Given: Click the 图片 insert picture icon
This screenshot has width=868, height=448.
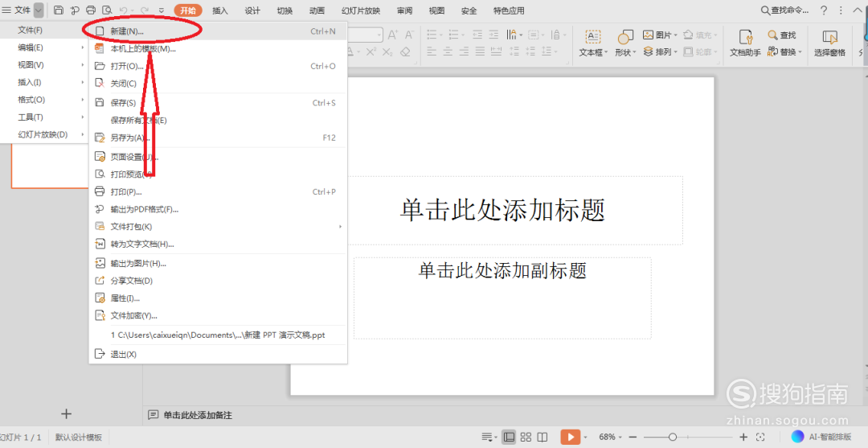Looking at the screenshot, I should [649, 35].
